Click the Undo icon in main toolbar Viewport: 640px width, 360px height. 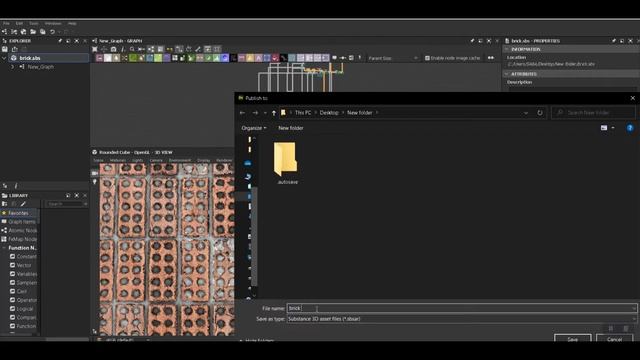(52, 31)
